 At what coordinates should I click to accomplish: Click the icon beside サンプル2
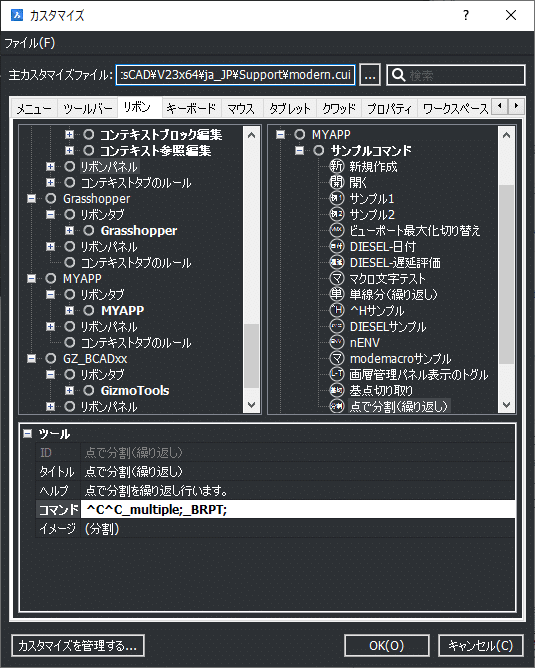click(x=337, y=214)
